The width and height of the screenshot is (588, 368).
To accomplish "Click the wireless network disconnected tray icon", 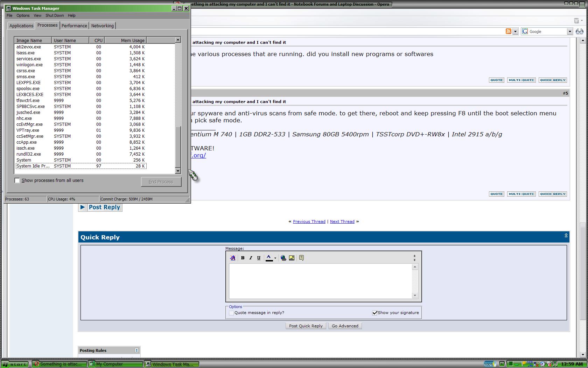I will coord(549,364).
